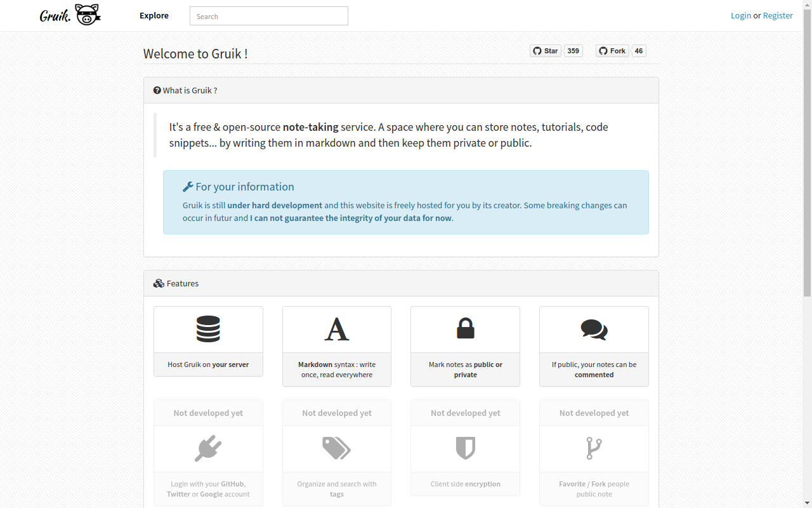
Task: Click Not developed yet above the tags icon
Action: click(x=337, y=413)
